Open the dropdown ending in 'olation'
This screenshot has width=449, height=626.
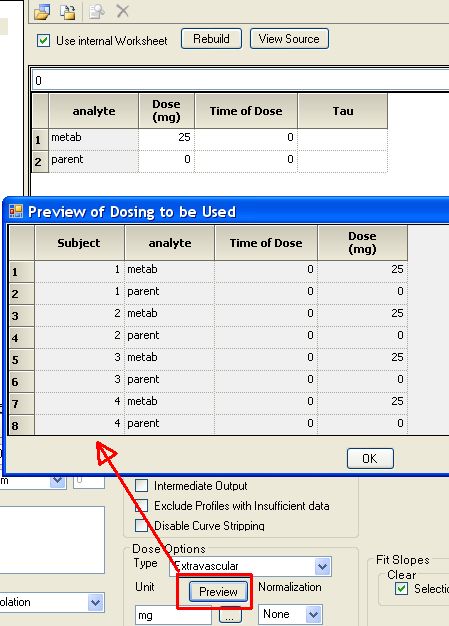click(x=95, y=602)
